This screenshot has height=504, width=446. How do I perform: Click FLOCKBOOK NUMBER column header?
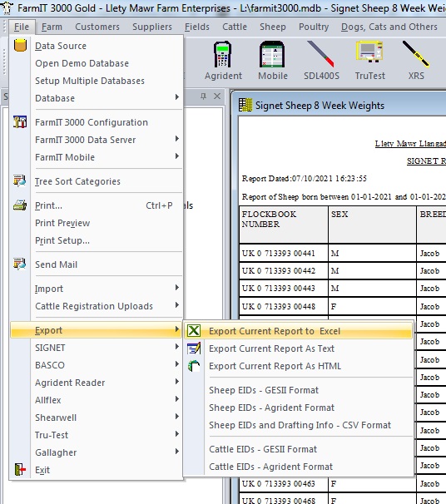[284, 225]
